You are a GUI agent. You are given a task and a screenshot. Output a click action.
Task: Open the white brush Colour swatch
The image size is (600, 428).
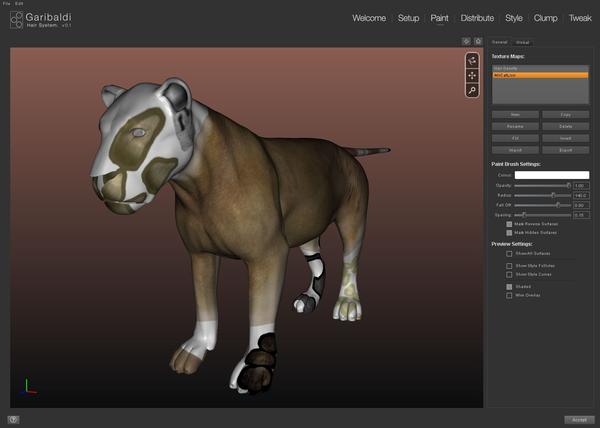[552, 175]
